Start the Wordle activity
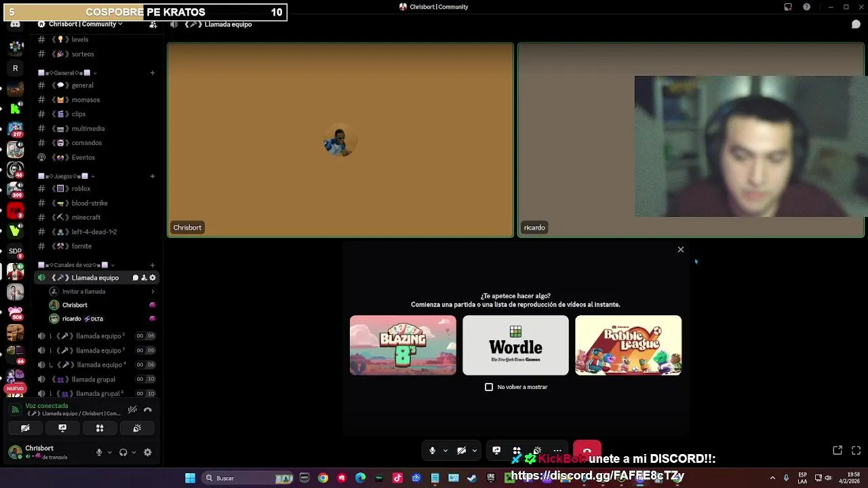The width and height of the screenshot is (868, 488). 515,345
